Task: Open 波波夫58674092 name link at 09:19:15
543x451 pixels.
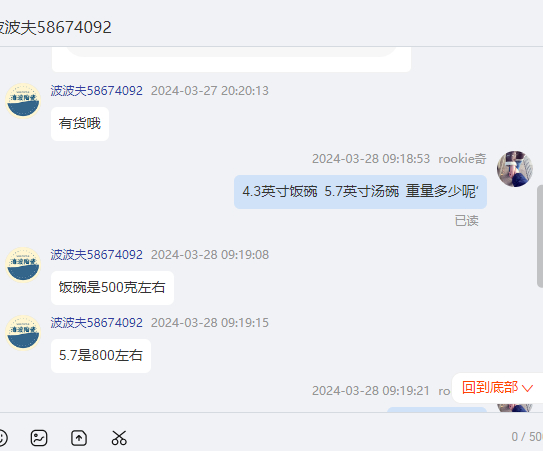Action: tap(97, 322)
